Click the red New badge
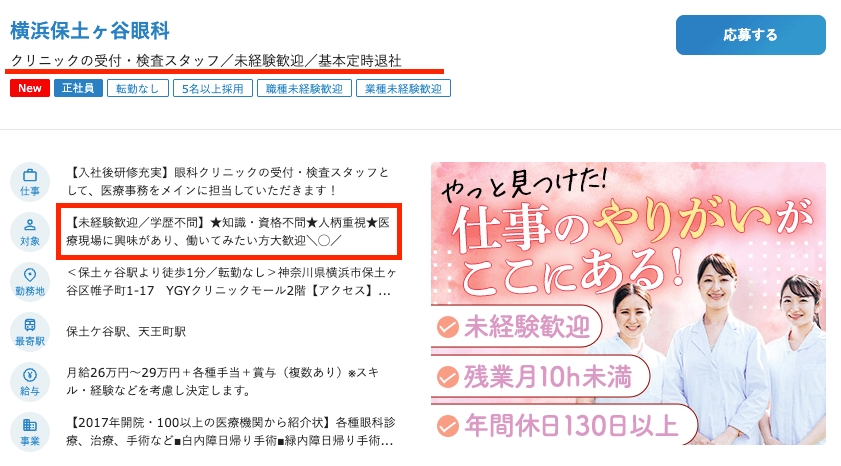This screenshot has width=841, height=466. click(x=30, y=88)
